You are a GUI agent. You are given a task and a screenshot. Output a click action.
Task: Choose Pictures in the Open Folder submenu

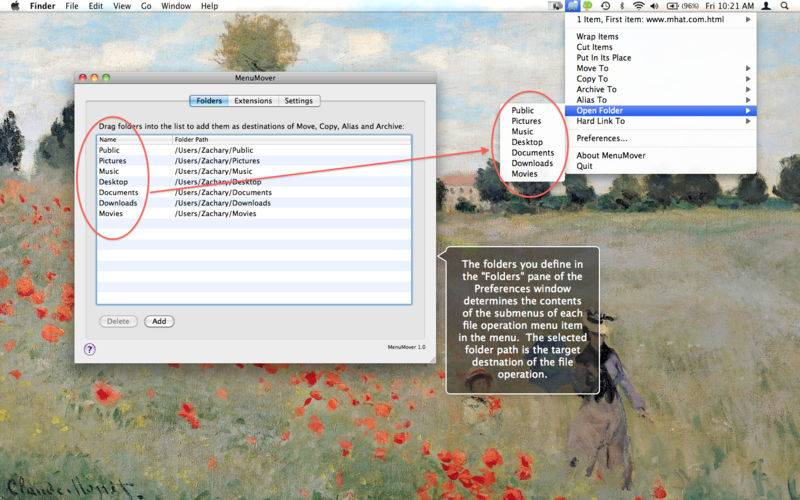[x=527, y=121]
